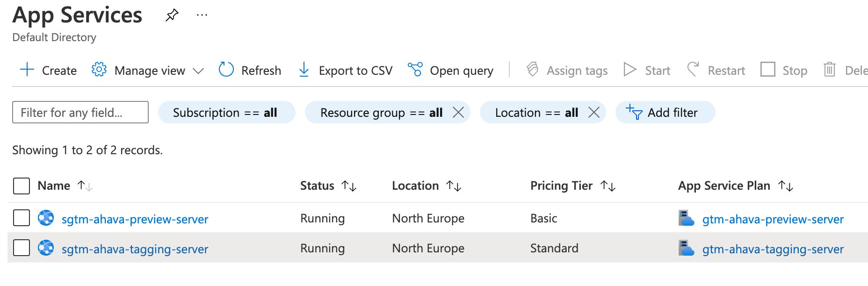Click the Basic pricing tier cell

pos(543,218)
